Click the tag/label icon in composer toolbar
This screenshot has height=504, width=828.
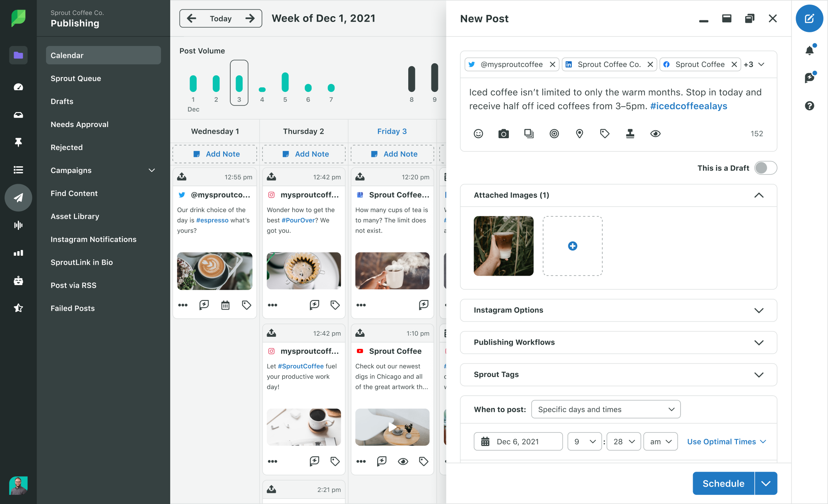click(604, 133)
